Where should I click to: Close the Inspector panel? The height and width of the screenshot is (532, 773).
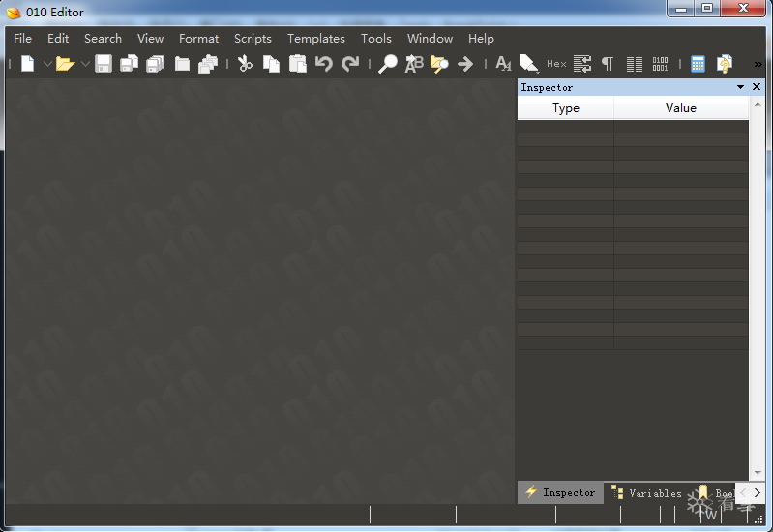tap(757, 87)
